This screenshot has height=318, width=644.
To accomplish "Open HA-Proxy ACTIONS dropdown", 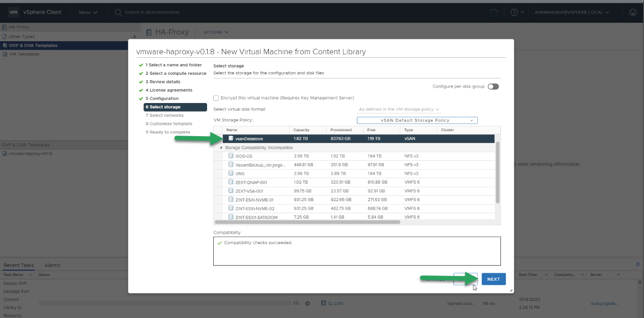I will pos(216,32).
